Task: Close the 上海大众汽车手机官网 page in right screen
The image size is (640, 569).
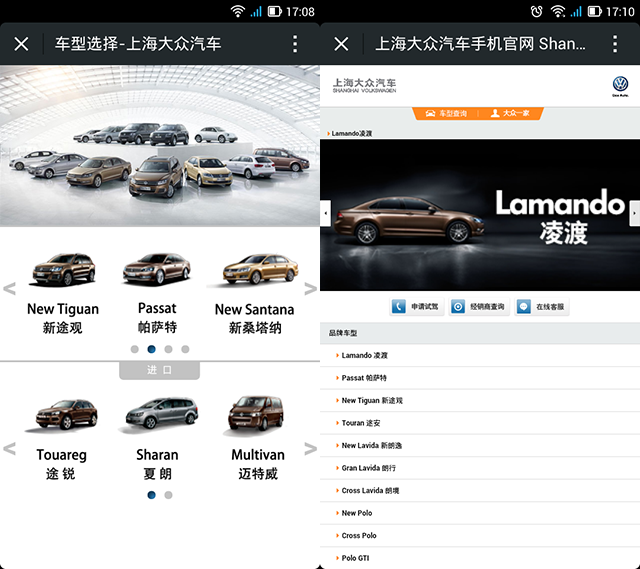Action: pos(341,44)
